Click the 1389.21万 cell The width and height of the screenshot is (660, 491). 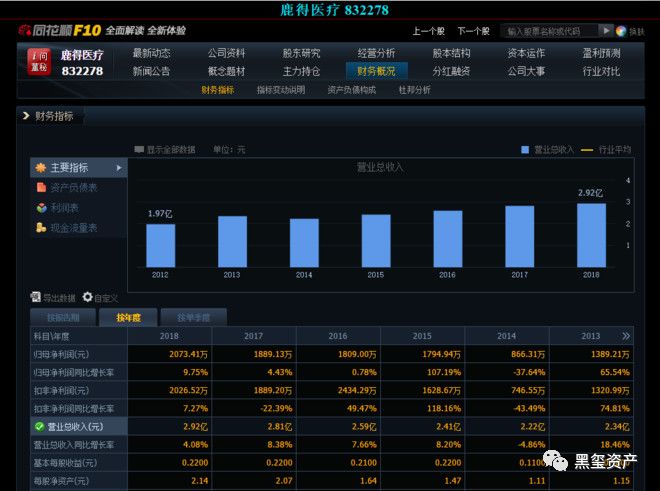pyautogui.click(x=610, y=354)
